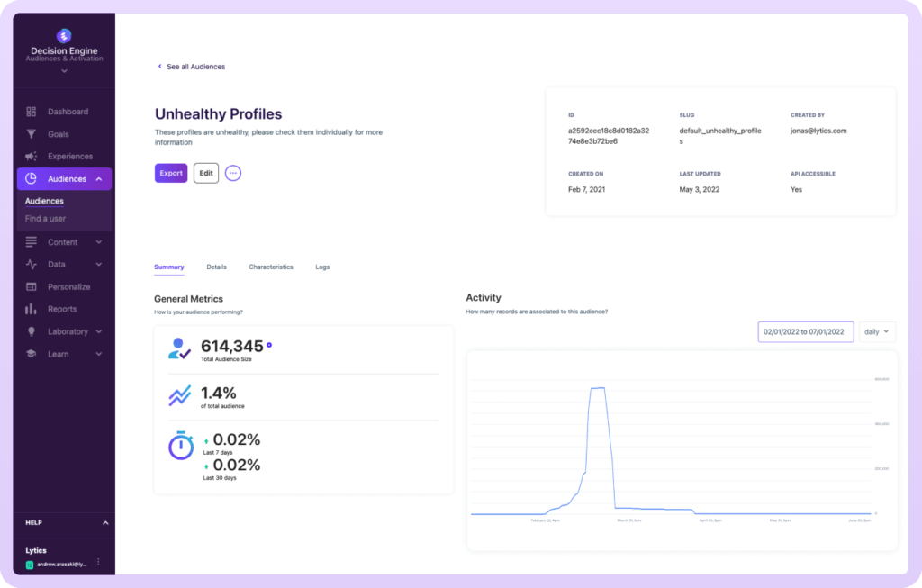Click the Personalize icon in sidebar
The width and height of the screenshot is (922, 588).
(32, 287)
